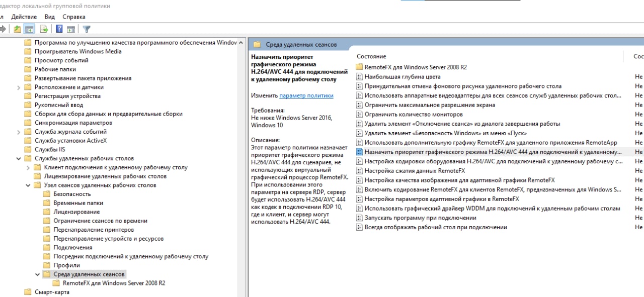
Task: Select Лицензирование удаленных рабочих столов tree item
Action: [105, 176]
